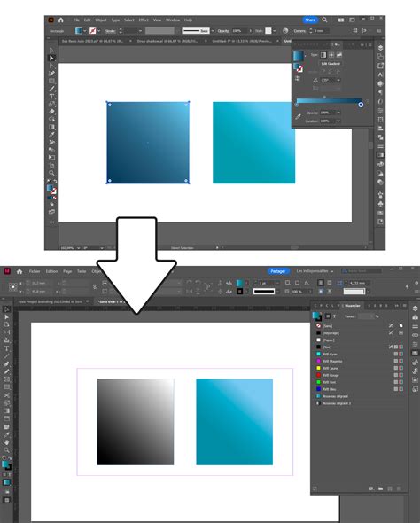Viewport: 420px width, 523px height.
Task: Click the Edit Gradient button
Action: (x=331, y=63)
